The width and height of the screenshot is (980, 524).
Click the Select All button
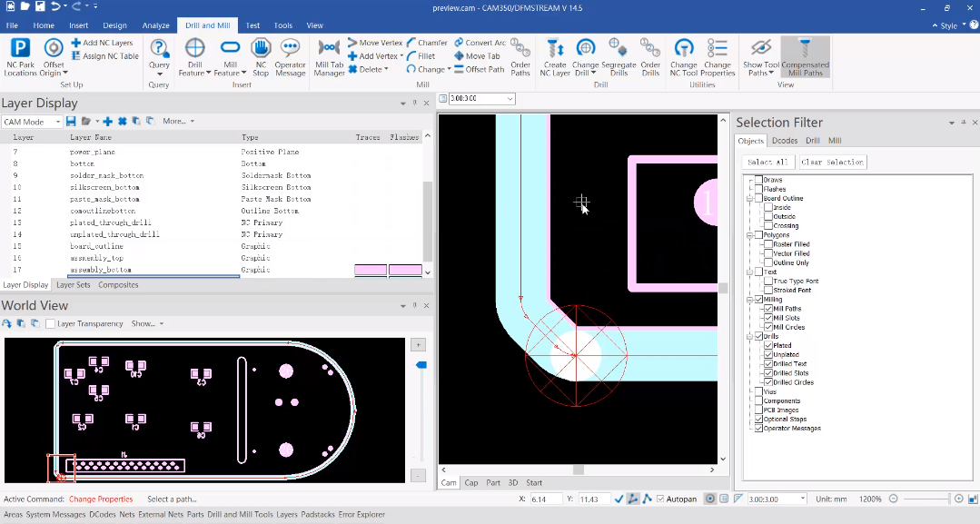pyautogui.click(x=767, y=162)
